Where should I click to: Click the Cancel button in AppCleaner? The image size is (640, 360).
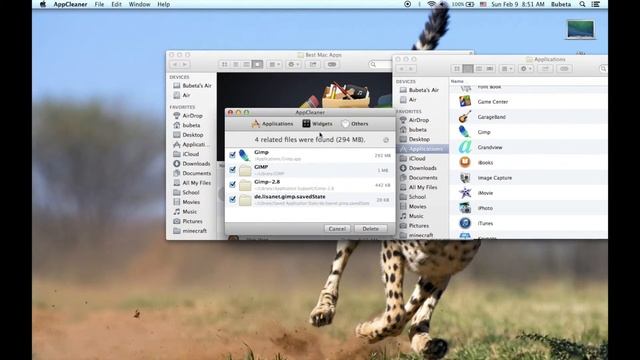click(337, 229)
